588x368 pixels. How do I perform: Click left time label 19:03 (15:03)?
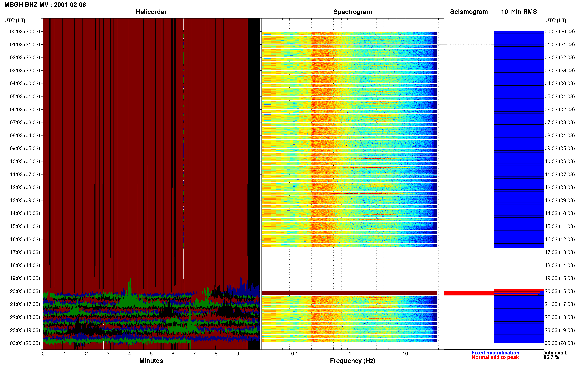pos(25,278)
